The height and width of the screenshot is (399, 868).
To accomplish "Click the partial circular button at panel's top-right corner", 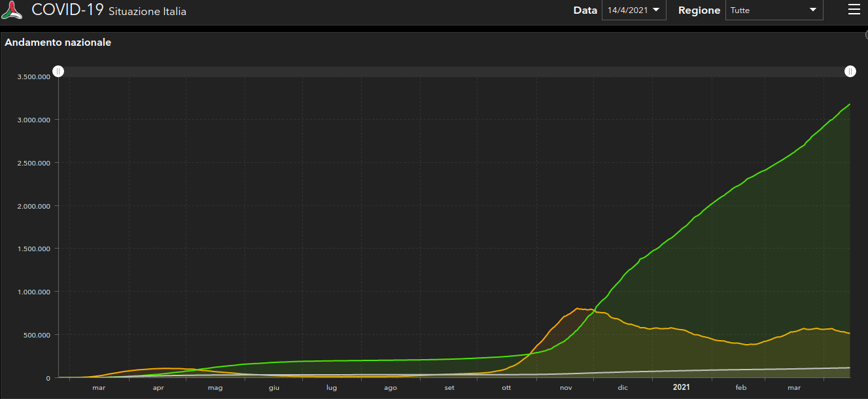I will click(x=865, y=35).
